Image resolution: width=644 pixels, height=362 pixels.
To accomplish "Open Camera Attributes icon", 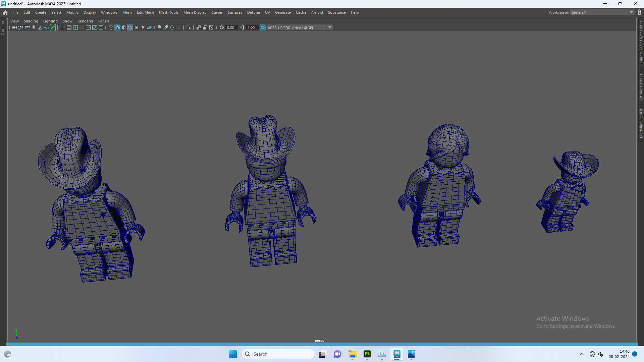I will tap(27, 27).
